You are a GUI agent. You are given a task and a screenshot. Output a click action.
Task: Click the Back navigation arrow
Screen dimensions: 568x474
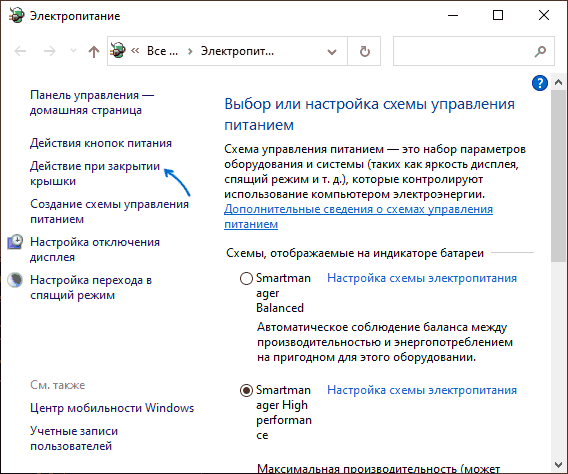pos(20,51)
